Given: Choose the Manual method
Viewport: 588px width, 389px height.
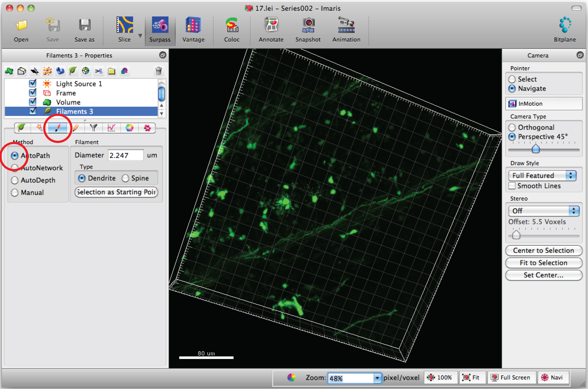Looking at the screenshot, I should [x=15, y=192].
